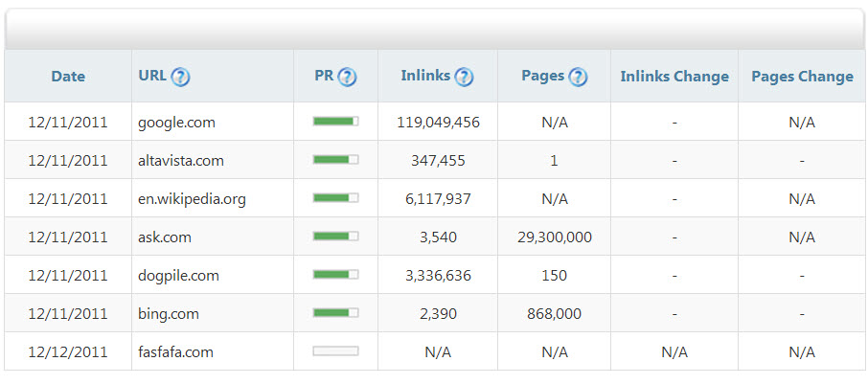This screenshot has width=868, height=384.
Task: Click the PR column header label
Action: (x=324, y=76)
